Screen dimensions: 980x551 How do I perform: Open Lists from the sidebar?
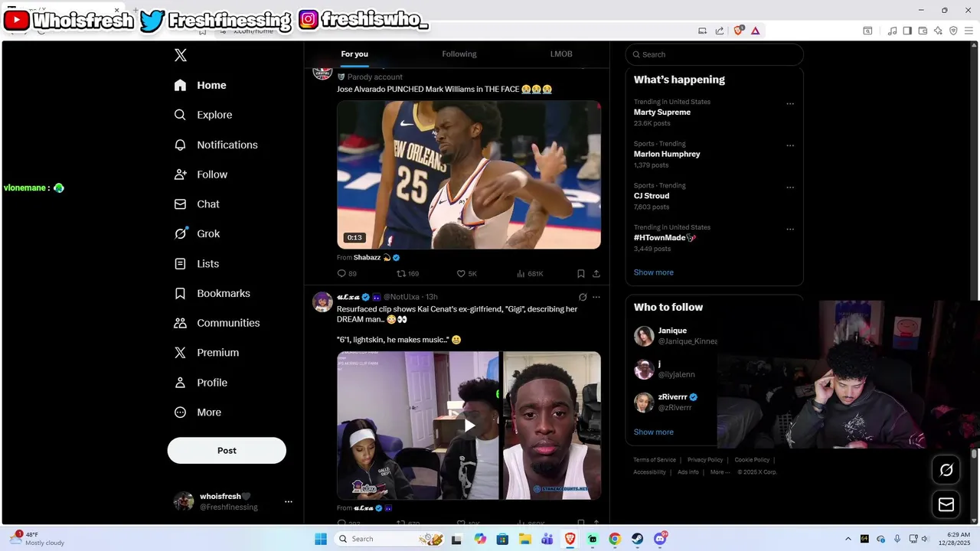tap(197, 264)
